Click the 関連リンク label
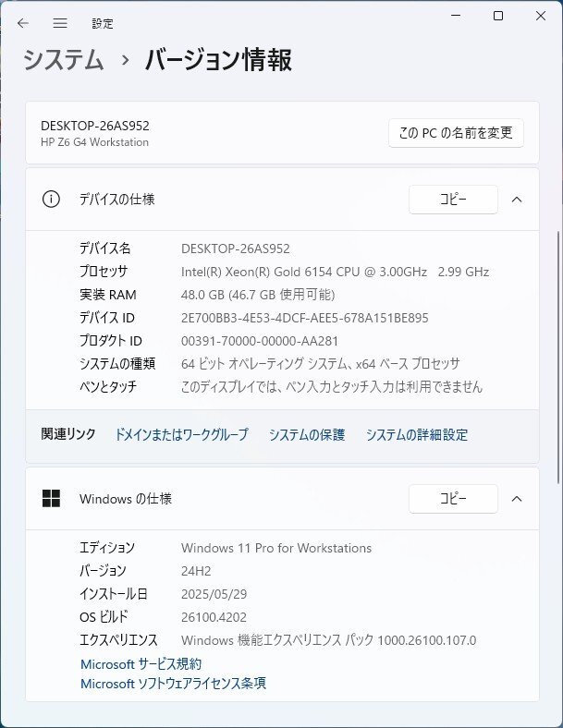The height and width of the screenshot is (728, 563). [68, 434]
